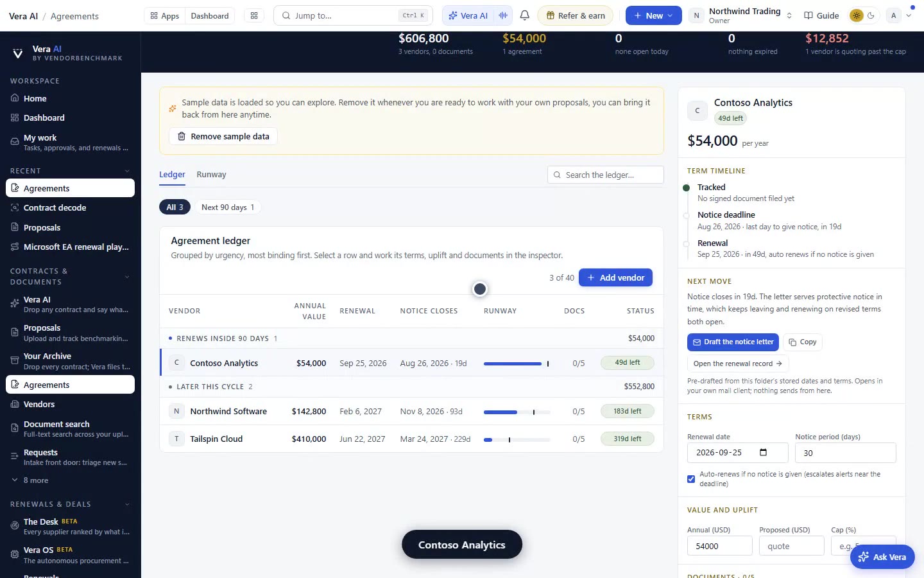
Task: Focus the Jump to search box
Action: (x=353, y=15)
